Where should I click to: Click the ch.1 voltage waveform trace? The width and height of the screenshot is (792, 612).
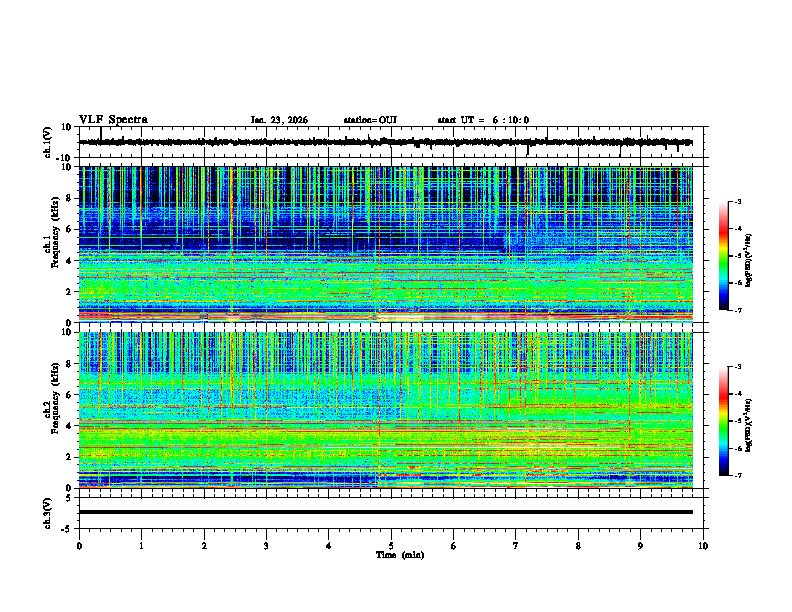385,142
